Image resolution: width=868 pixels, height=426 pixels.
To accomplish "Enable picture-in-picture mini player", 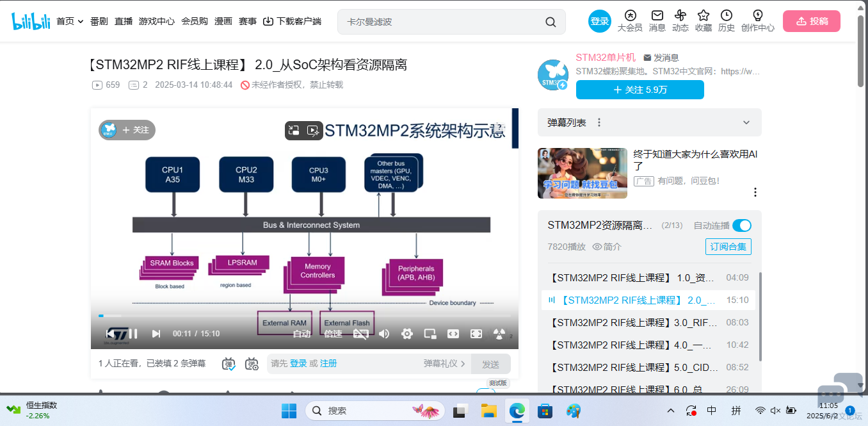I will tap(430, 334).
